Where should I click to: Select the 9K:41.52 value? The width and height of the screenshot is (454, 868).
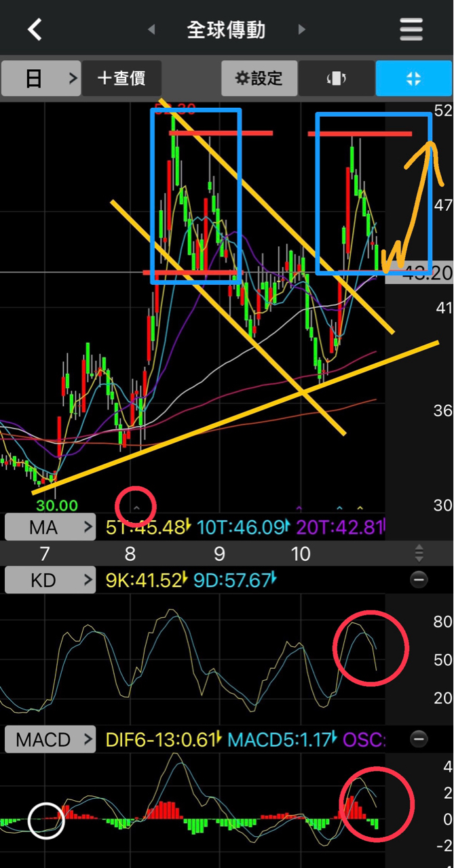tap(147, 580)
